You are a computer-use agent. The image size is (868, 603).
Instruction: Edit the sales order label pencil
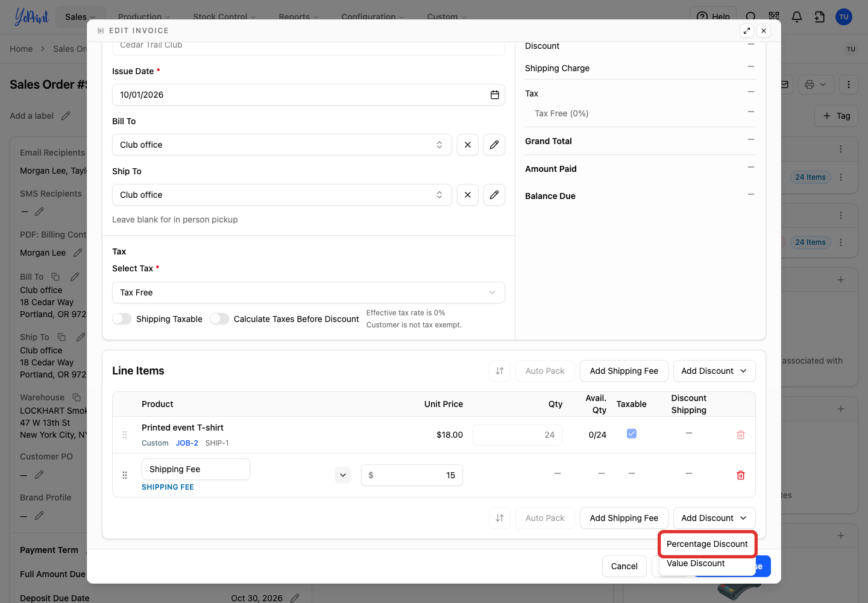click(x=66, y=116)
